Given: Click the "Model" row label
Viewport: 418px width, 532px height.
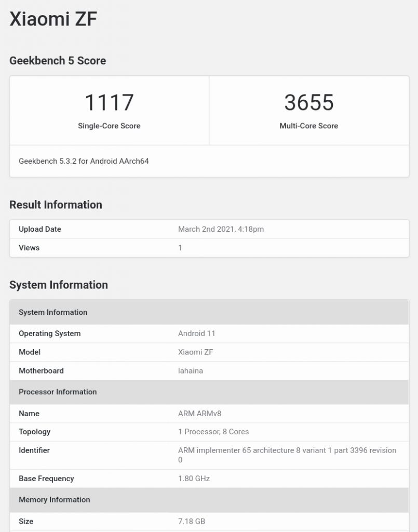Looking at the screenshot, I should [x=30, y=352].
